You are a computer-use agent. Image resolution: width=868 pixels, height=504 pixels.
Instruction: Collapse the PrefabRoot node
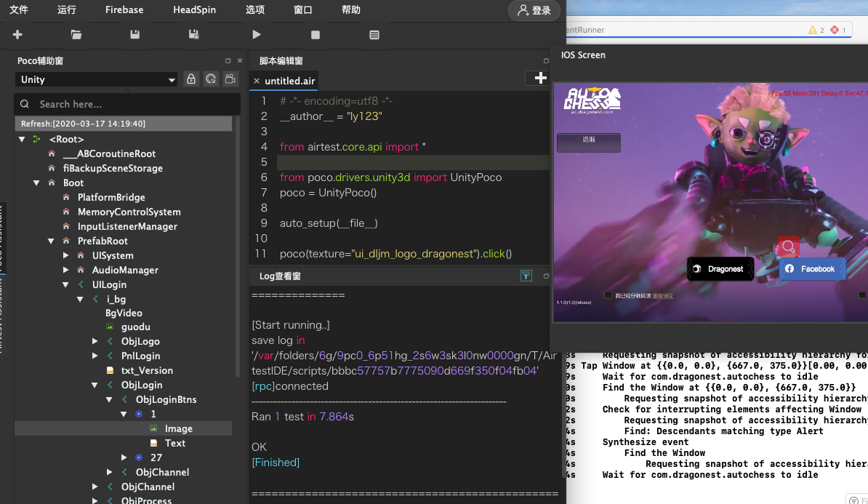click(x=51, y=241)
